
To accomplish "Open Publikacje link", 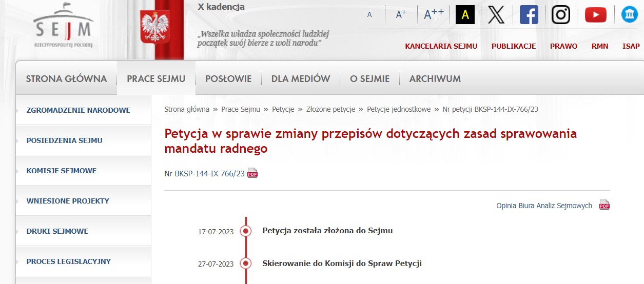I will [514, 46].
